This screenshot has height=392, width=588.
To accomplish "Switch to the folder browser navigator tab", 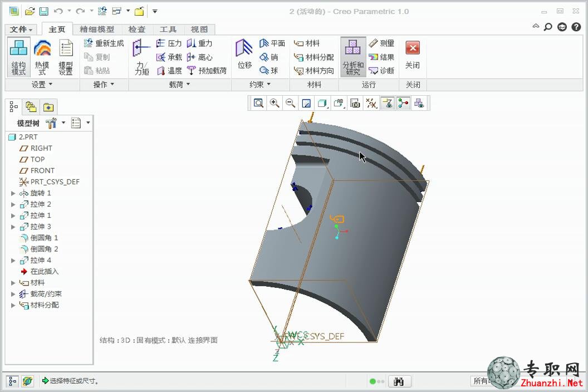I will coord(31,107).
